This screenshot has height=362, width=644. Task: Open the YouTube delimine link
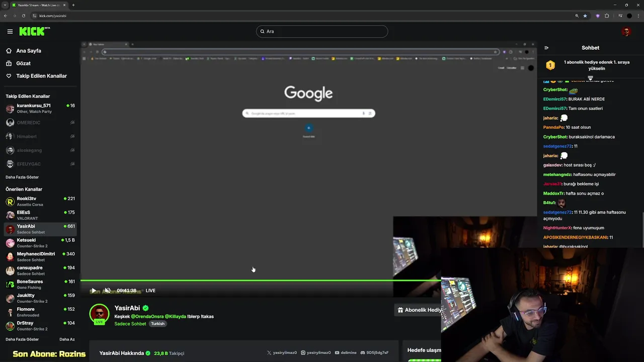point(346,353)
